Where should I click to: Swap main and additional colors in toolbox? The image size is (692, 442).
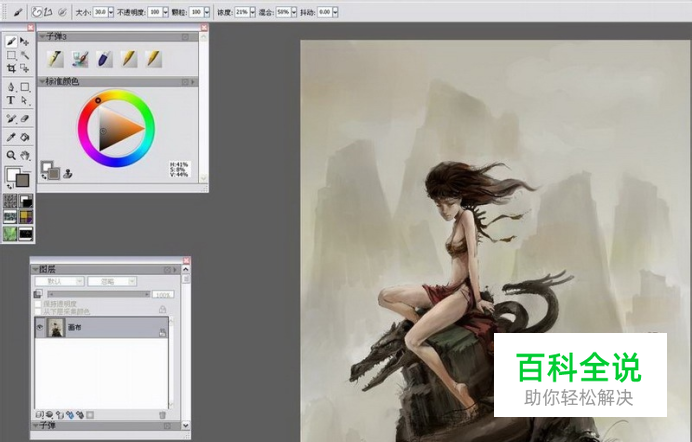tap(9, 186)
